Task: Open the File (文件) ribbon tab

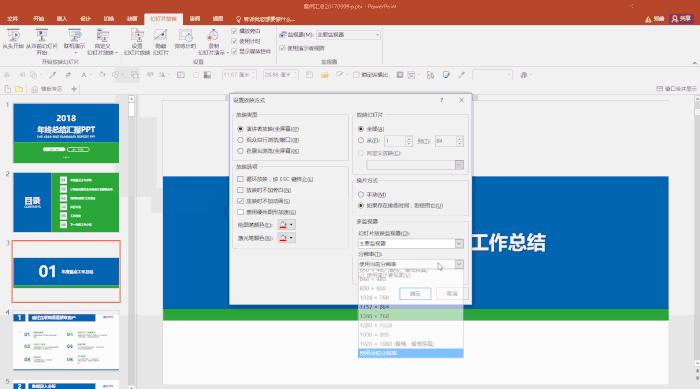Action: coord(12,19)
